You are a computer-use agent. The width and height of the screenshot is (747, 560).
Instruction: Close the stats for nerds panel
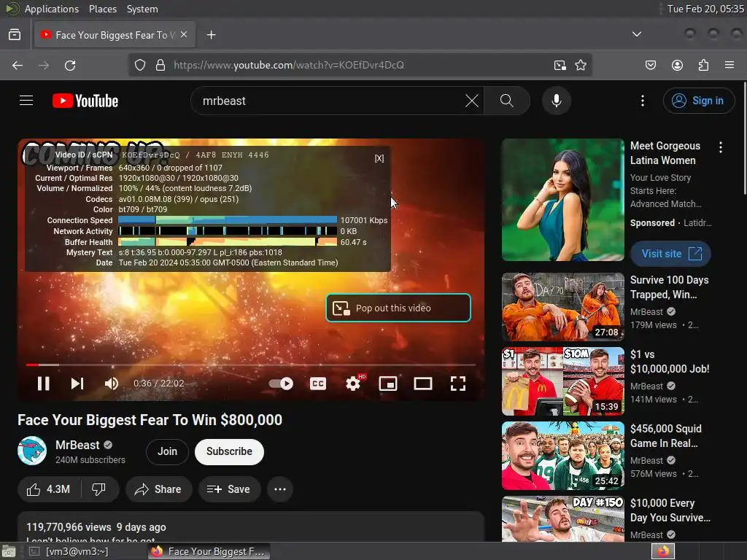pyautogui.click(x=379, y=158)
